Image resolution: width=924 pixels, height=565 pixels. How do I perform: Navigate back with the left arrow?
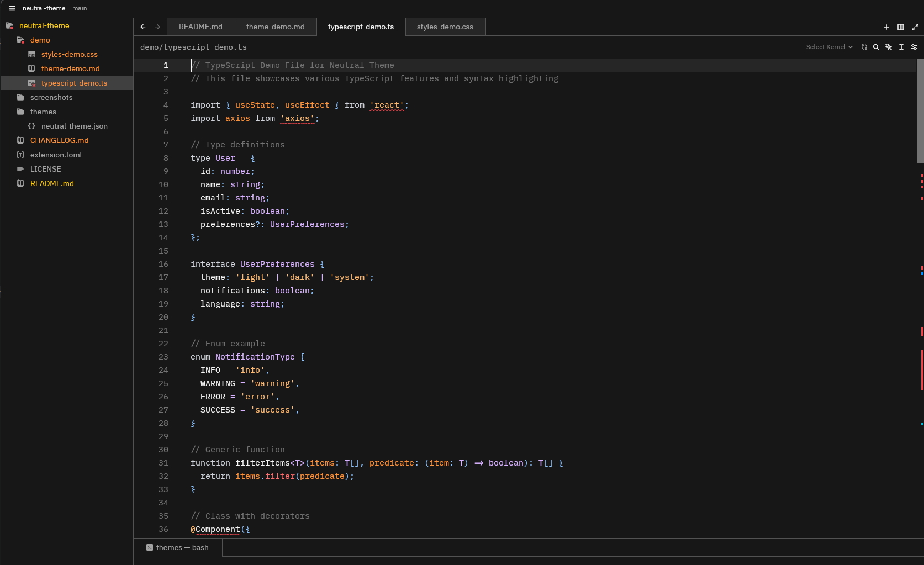click(143, 27)
